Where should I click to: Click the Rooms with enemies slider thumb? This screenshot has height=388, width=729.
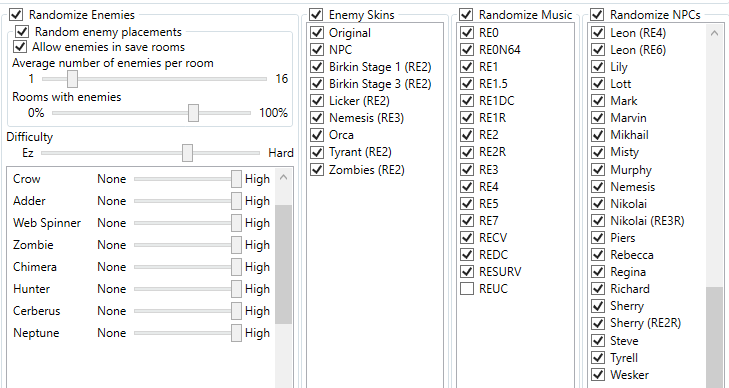pyautogui.click(x=193, y=113)
